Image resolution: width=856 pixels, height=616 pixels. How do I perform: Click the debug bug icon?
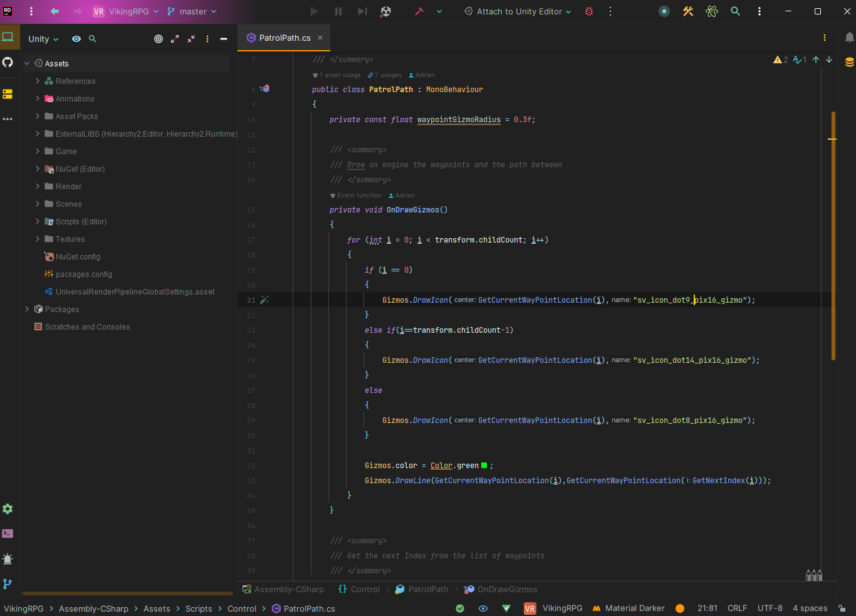(589, 11)
